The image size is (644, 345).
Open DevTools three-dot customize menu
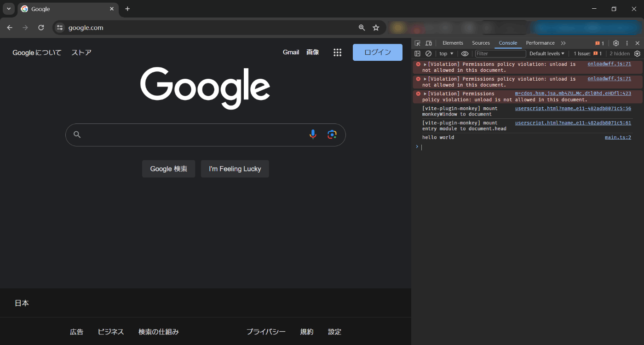point(627,43)
